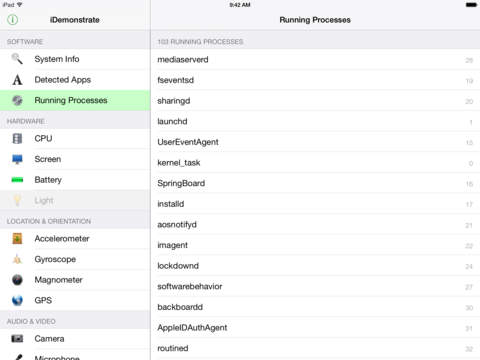
Task: Tap the battery status icon in status bar
Action: [x=471, y=5]
